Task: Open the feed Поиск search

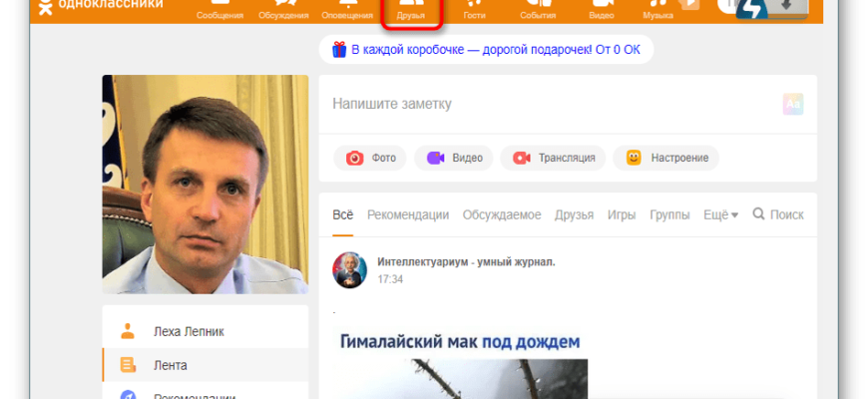Action: click(778, 214)
